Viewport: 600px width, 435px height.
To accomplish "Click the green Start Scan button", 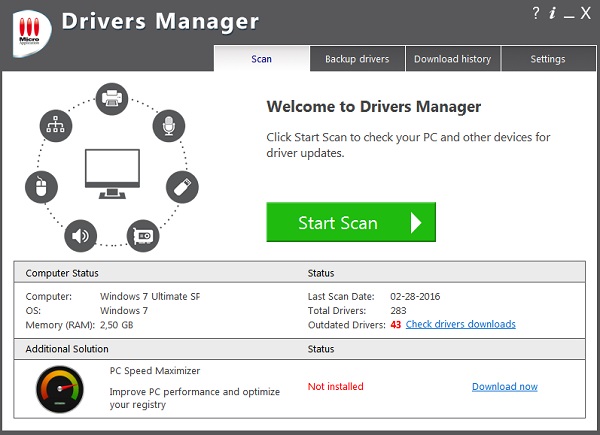I will (x=351, y=222).
